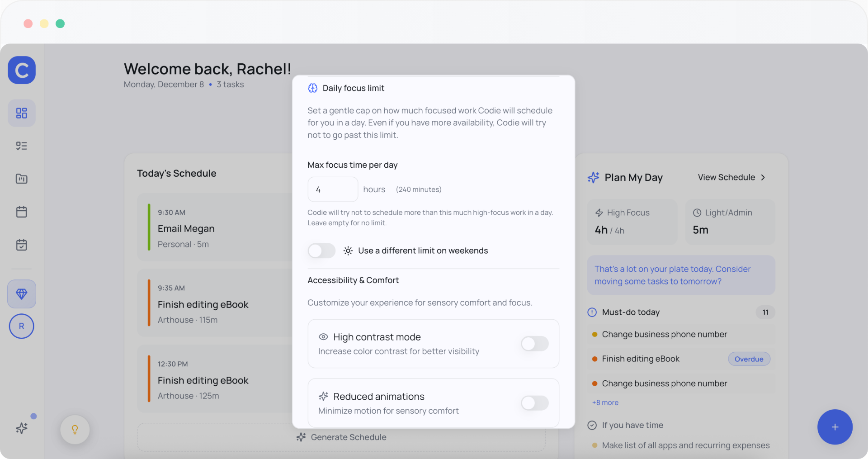868x459 pixels.
Task: Click the Accessibility & Comfort heading
Action: point(353,280)
